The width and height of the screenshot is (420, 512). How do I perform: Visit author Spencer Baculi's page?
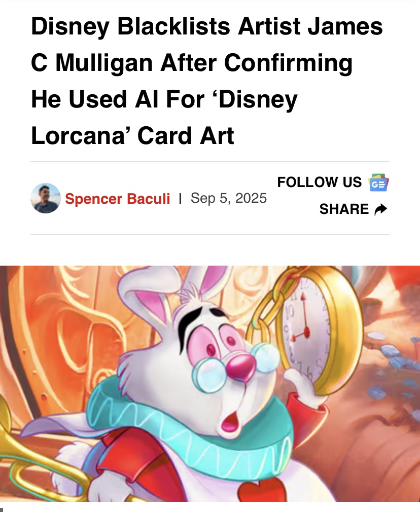(x=117, y=199)
